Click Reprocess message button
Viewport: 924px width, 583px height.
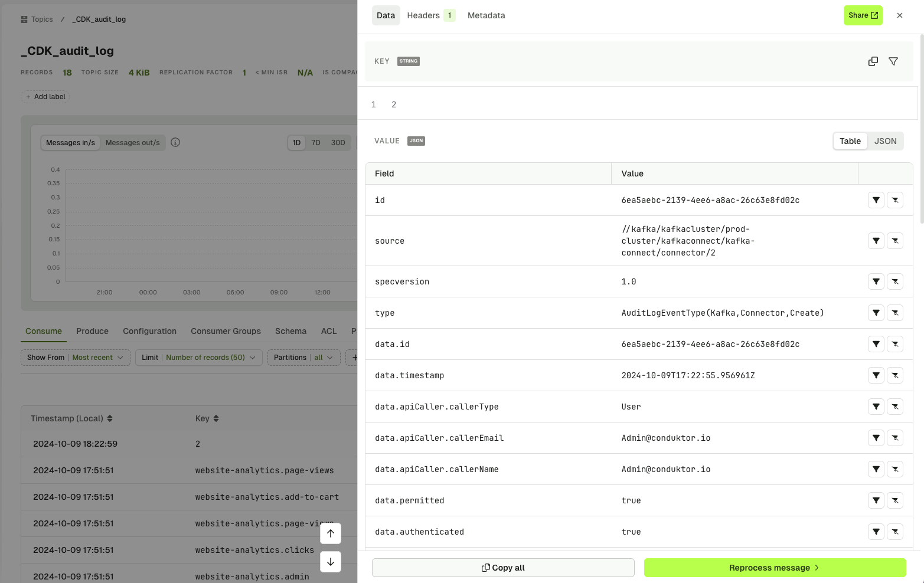775,568
